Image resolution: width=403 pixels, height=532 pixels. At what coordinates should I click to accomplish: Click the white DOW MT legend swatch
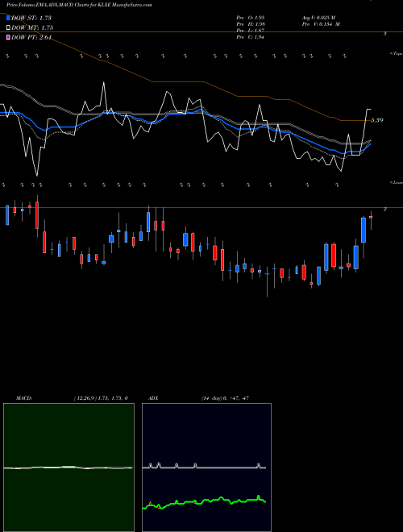pos(9,27)
